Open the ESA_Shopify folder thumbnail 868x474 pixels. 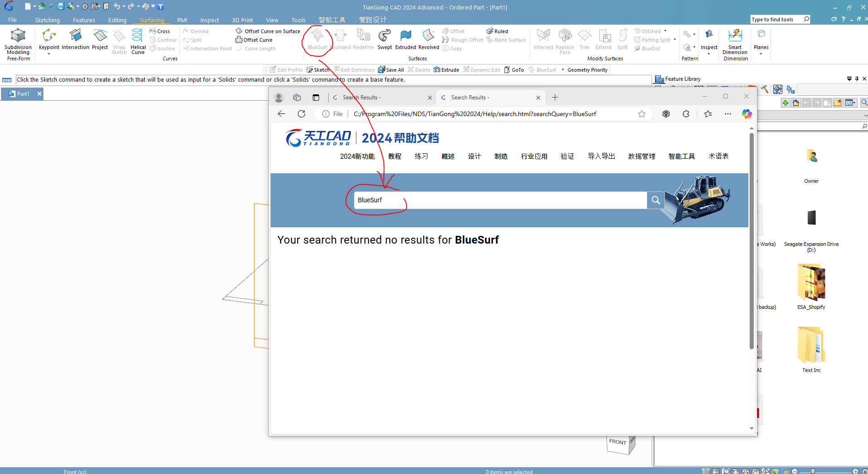811,283
